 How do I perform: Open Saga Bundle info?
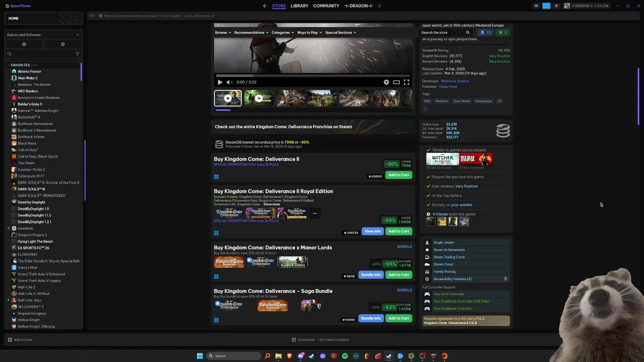371,318
